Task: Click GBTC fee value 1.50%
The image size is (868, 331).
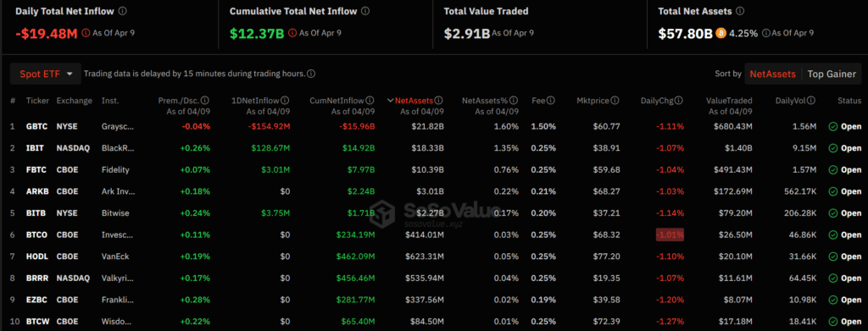Action: tap(543, 126)
